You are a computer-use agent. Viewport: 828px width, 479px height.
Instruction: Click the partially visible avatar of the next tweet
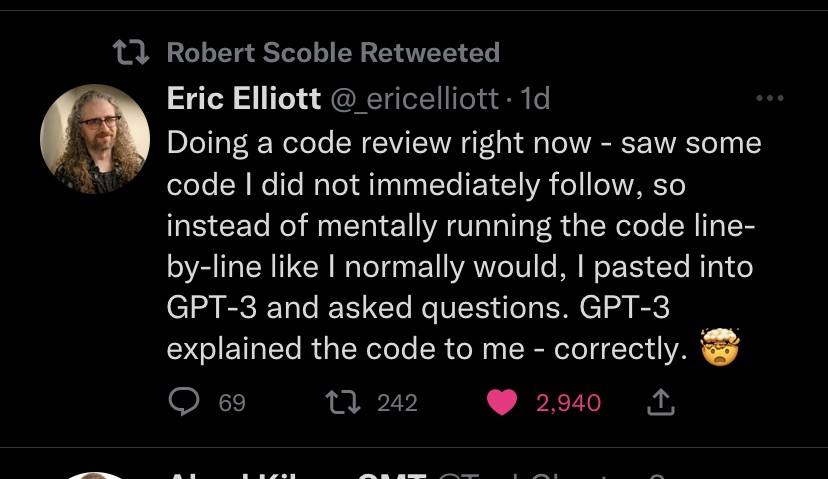click(x=95, y=474)
